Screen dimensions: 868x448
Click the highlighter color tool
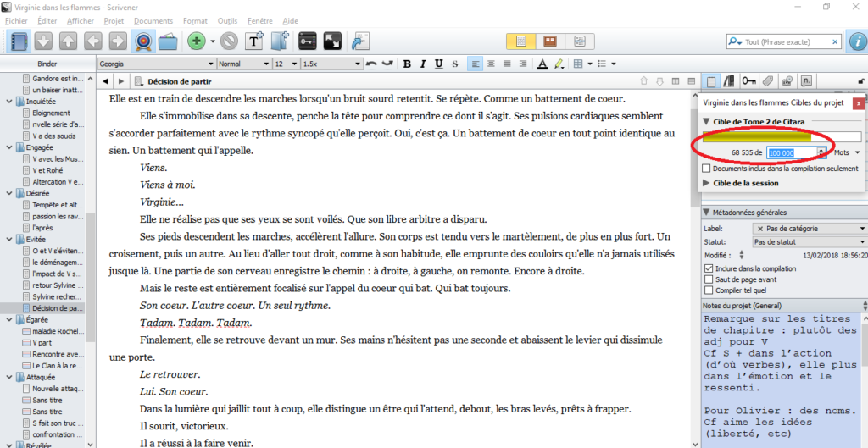pyautogui.click(x=559, y=64)
